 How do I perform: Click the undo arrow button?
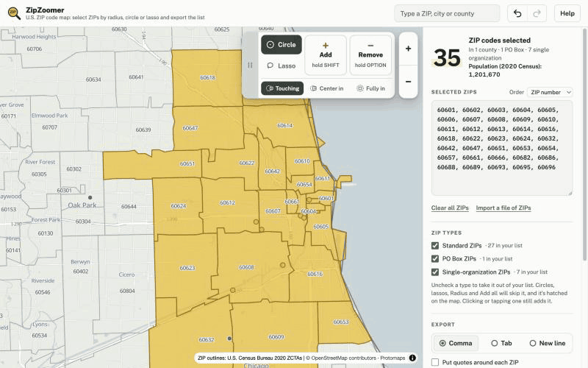tap(517, 13)
